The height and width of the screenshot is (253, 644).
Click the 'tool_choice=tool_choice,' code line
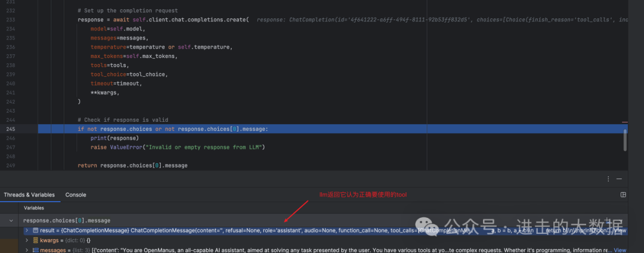tap(129, 75)
